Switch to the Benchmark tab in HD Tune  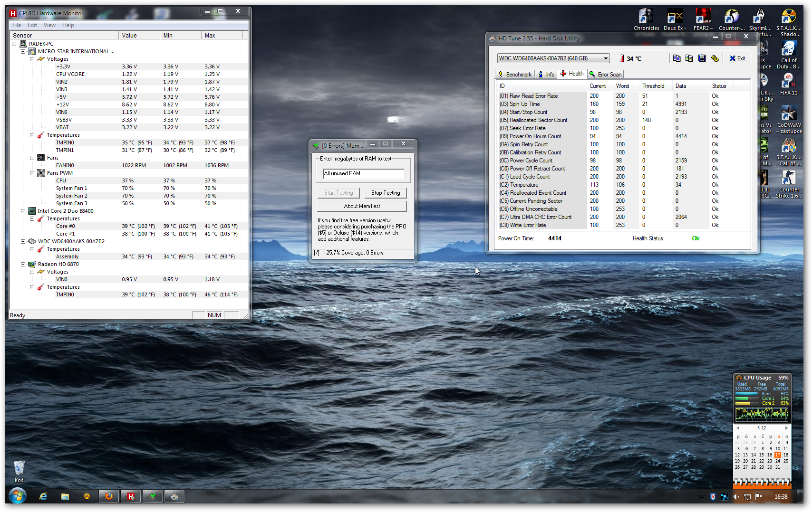point(515,75)
